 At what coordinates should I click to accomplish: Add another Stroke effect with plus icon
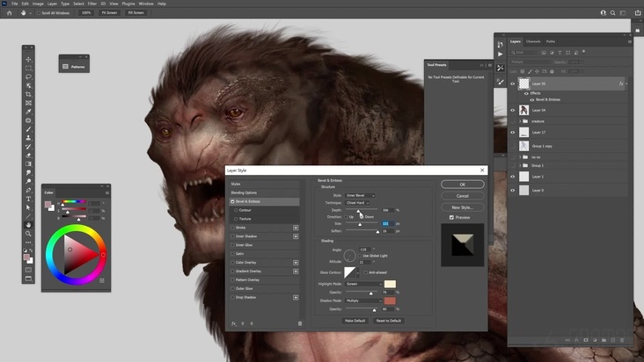[x=296, y=228]
